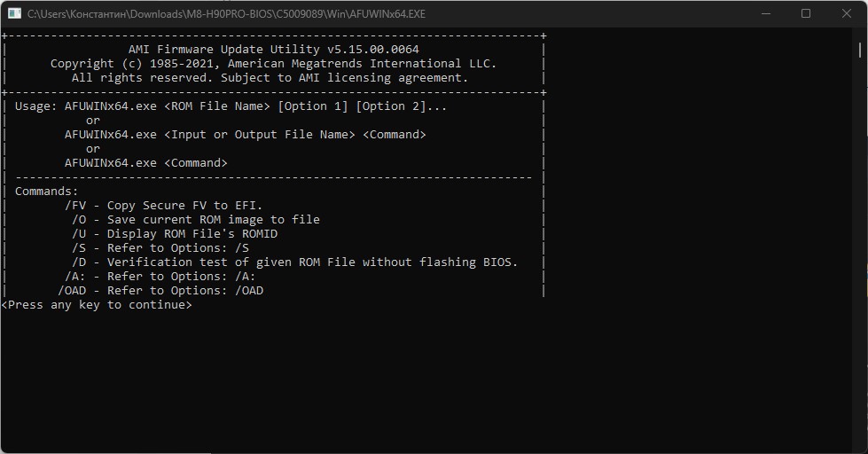Minimize the AFUWINx64.EXE console window

[766, 14]
